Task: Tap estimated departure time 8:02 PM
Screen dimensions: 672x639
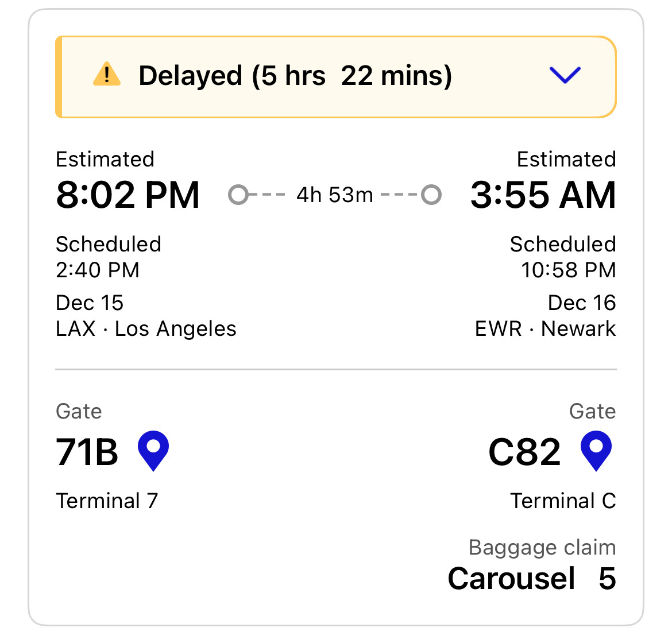Action: tap(128, 195)
